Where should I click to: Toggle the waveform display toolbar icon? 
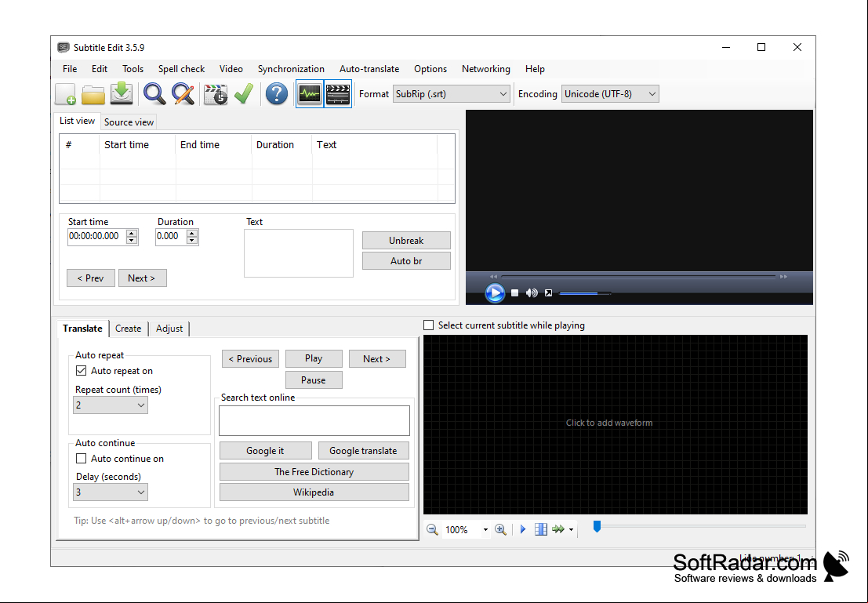click(310, 93)
